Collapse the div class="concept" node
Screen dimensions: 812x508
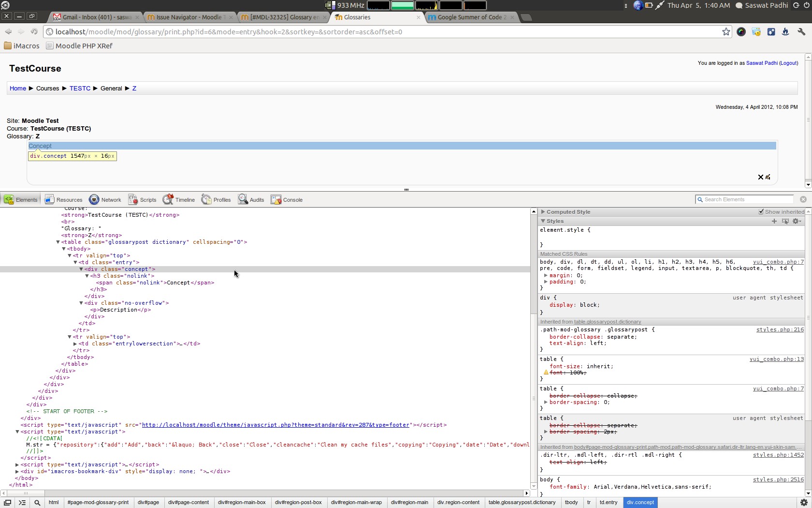click(81, 269)
